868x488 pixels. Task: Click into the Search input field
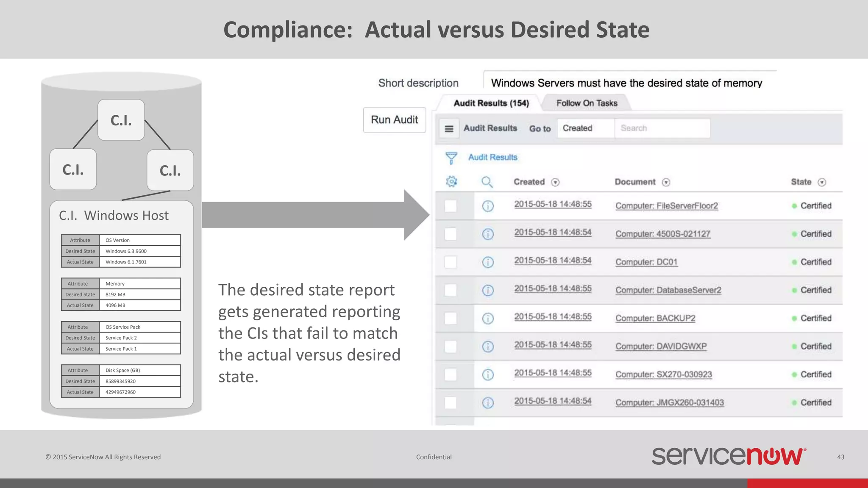point(662,128)
